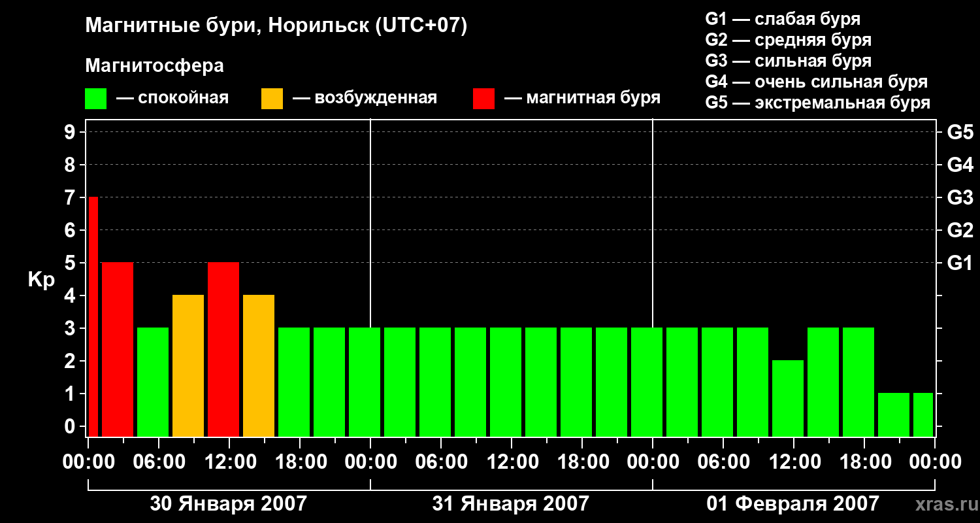Screen dimensions: 980x523
Task: Click the Kp axis value 2
Action: (x=71, y=361)
